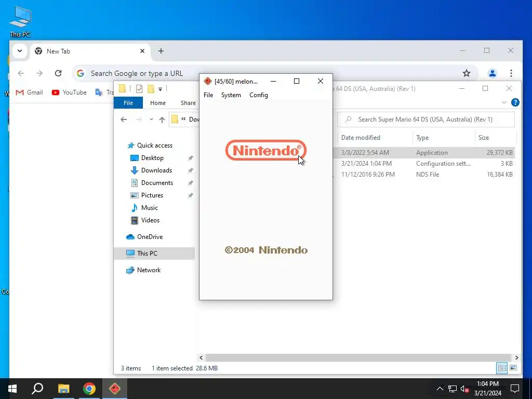Select This PC desktop icon
Viewport: 532px width, 399px height.
coord(20,22)
